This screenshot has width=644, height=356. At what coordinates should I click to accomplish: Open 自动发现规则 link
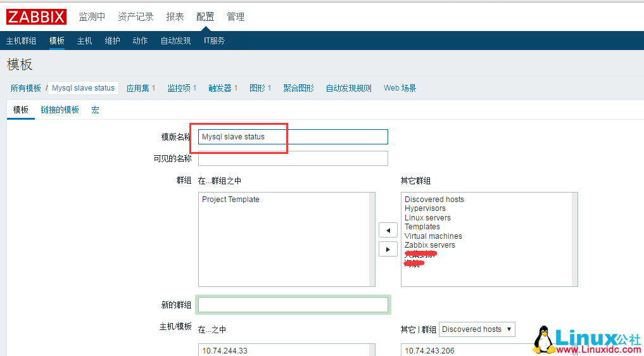[x=349, y=88]
